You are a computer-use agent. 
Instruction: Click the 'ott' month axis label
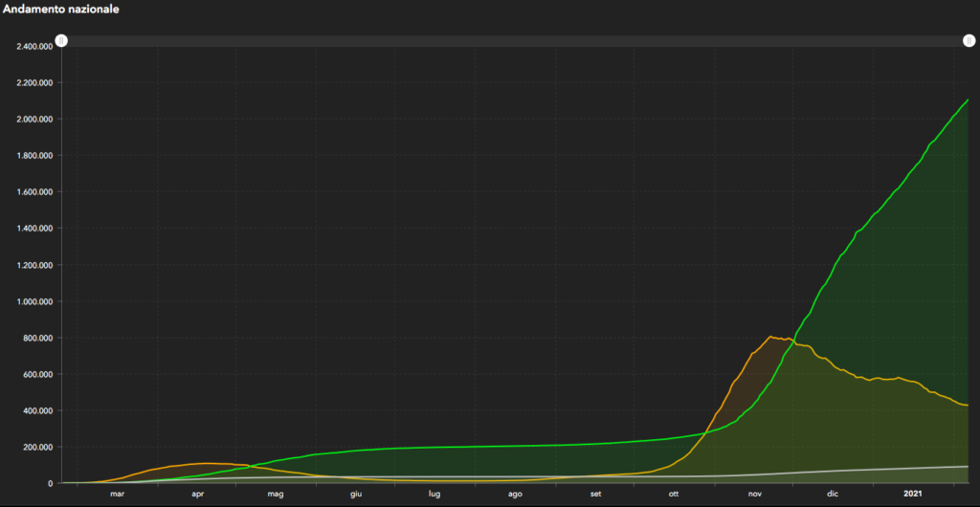pyautogui.click(x=674, y=494)
